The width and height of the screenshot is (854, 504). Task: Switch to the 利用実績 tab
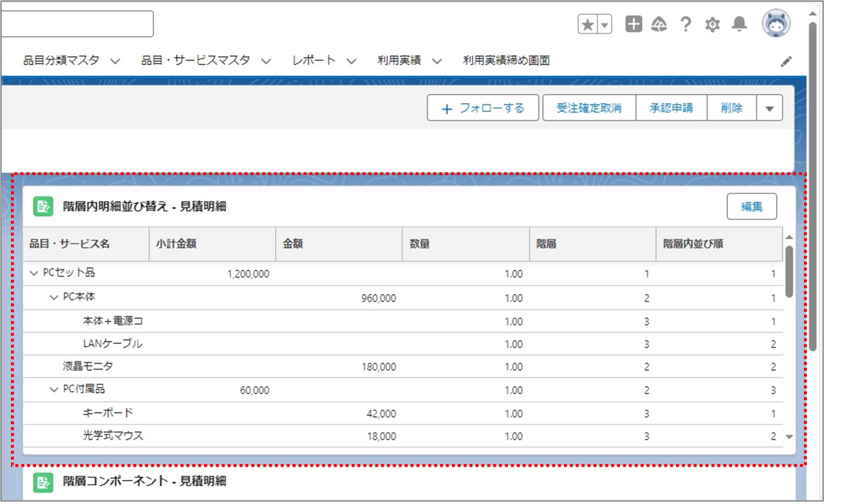coord(399,61)
